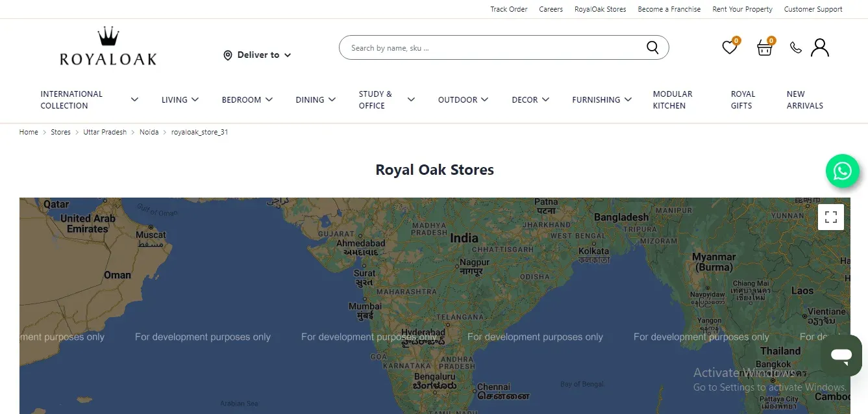Expand the Dining menu chevron

[332, 99]
